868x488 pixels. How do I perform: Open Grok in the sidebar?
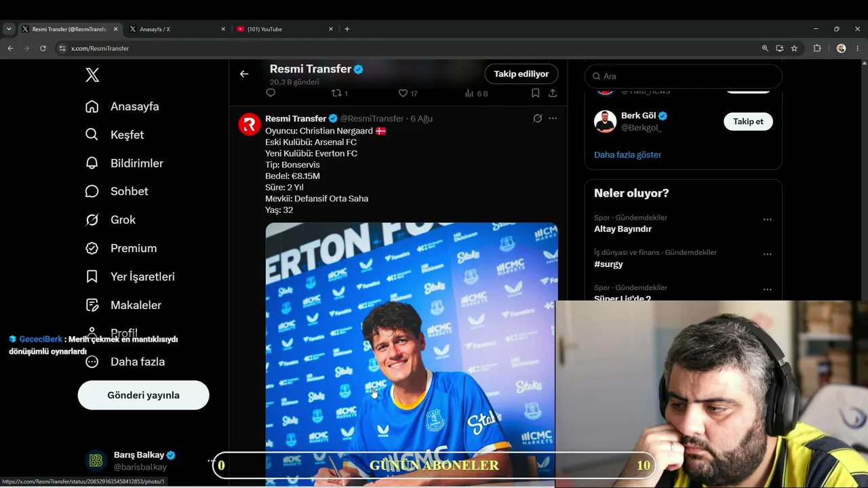coord(111,220)
